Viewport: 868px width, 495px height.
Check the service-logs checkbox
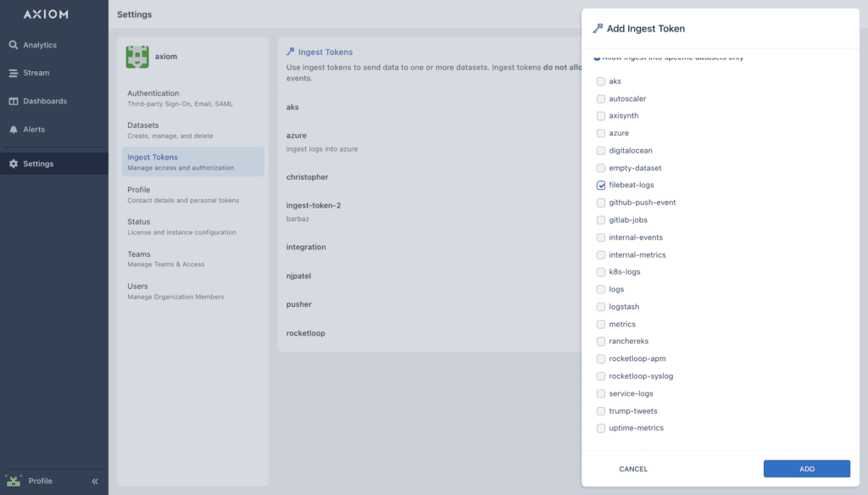(x=601, y=393)
